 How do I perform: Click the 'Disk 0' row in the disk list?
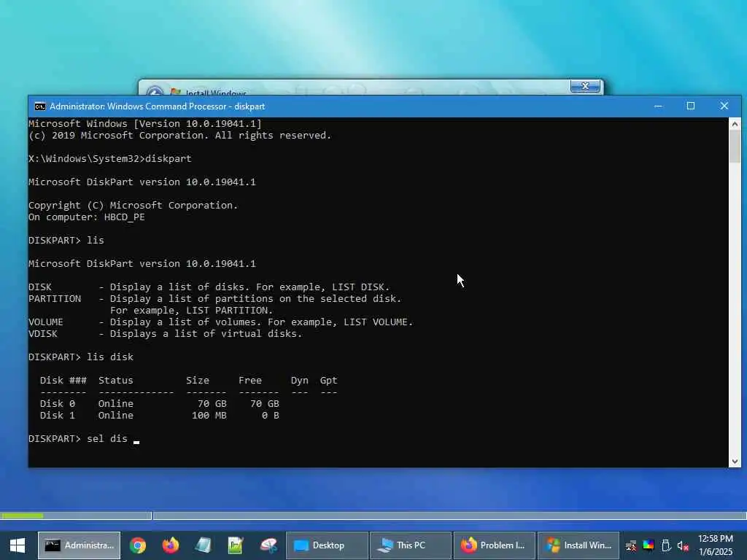(160, 404)
